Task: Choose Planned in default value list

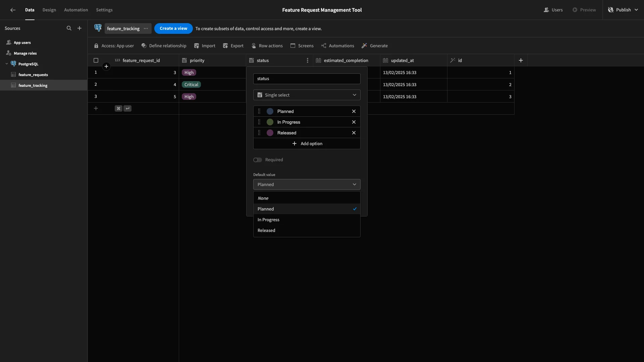Action: [307, 209]
